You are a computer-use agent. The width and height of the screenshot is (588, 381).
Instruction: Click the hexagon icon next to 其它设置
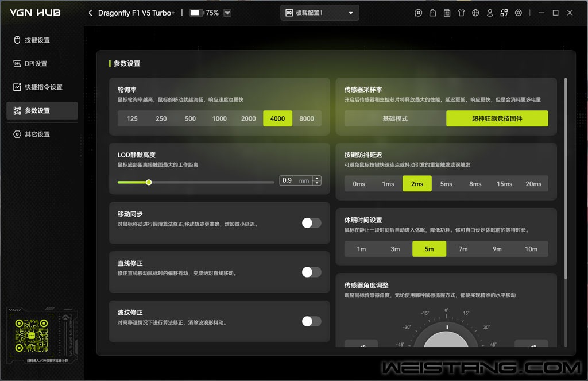point(17,134)
